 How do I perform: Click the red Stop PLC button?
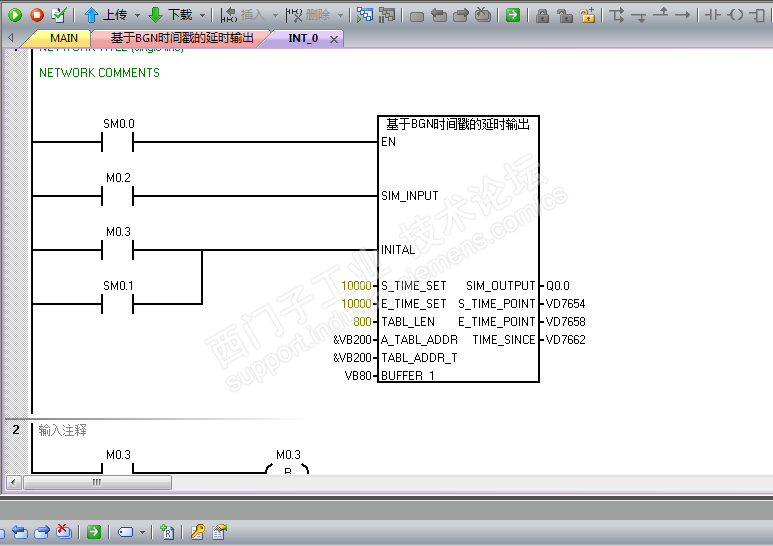(37, 15)
